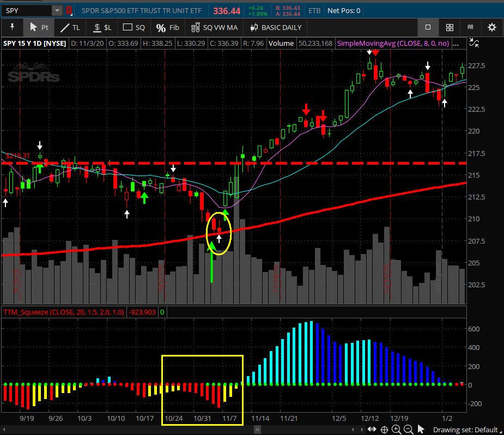Click the SimpleMovingAvg study label
The image size is (504, 435).
coord(393,44)
